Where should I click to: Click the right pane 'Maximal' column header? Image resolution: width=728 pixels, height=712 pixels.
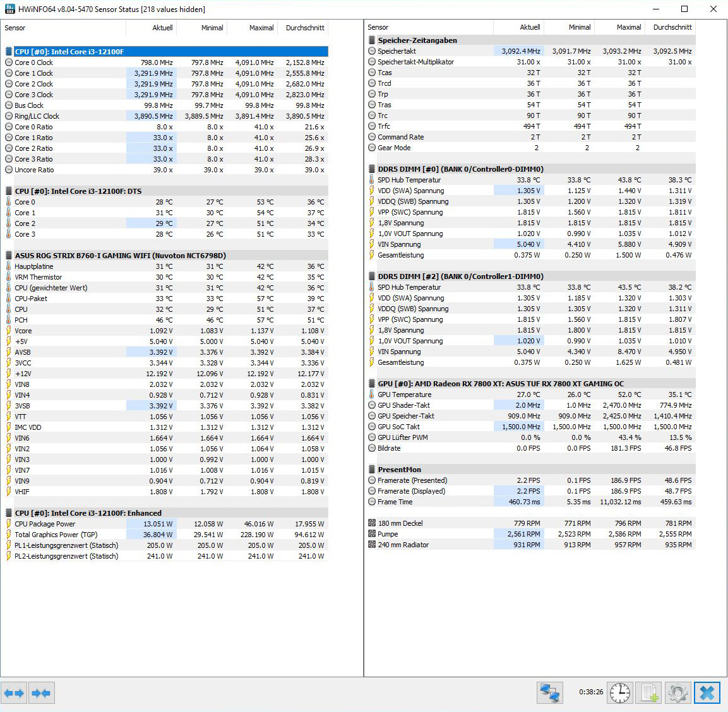pos(628,27)
